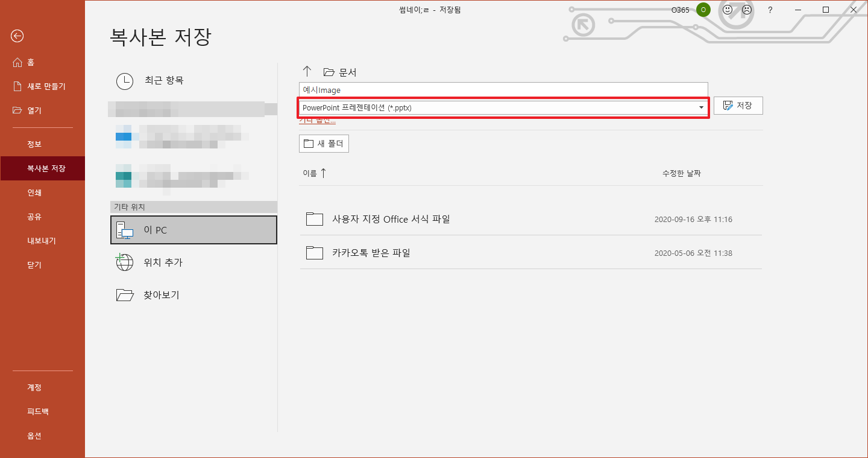Screen dimensions: 868x458
Task: Select 복사본 저장 in the sidebar
Action: coord(42,168)
